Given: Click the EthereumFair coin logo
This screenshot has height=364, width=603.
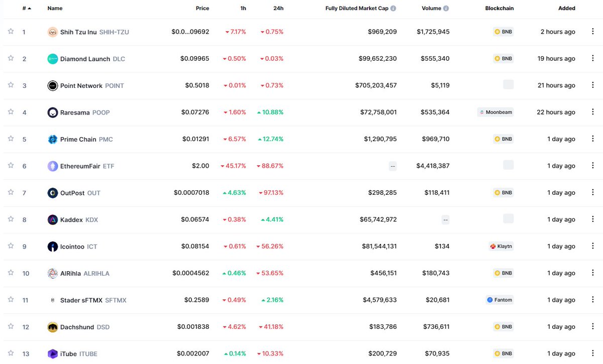Looking at the screenshot, I should pos(53,166).
